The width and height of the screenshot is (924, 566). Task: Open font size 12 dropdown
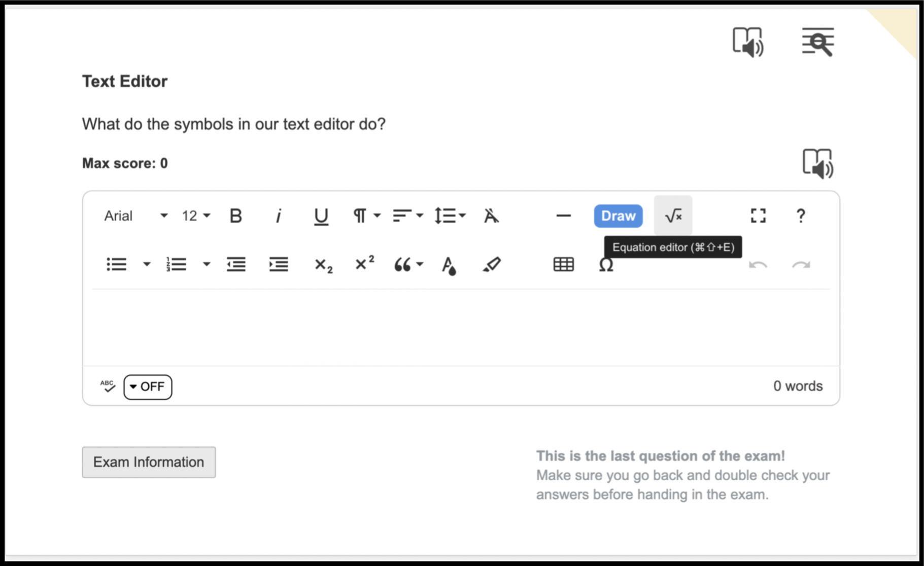point(196,216)
